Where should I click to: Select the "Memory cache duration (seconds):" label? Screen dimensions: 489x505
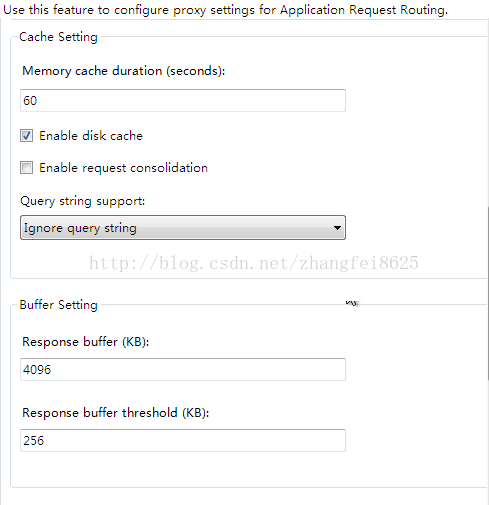coord(124,71)
